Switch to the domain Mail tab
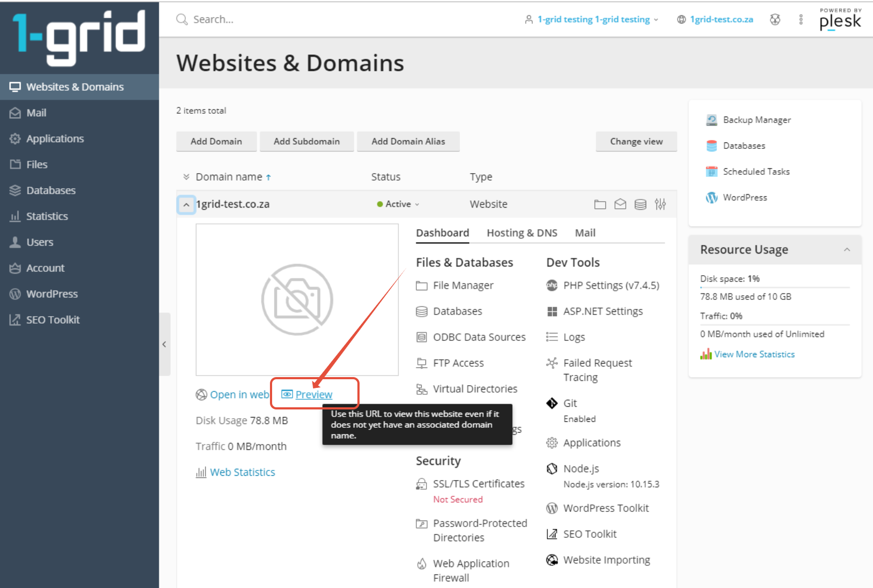The width and height of the screenshot is (873, 588). tap(585, 233)
